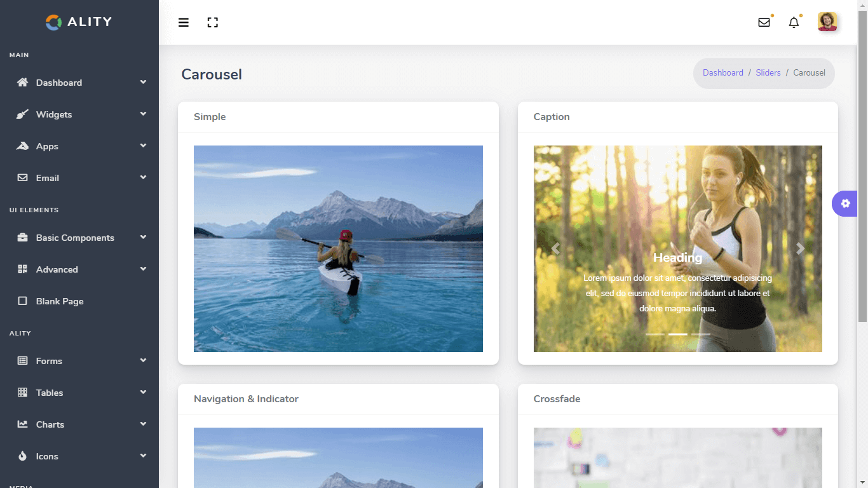Select the first Caption carousel indicator

(655, 334)
